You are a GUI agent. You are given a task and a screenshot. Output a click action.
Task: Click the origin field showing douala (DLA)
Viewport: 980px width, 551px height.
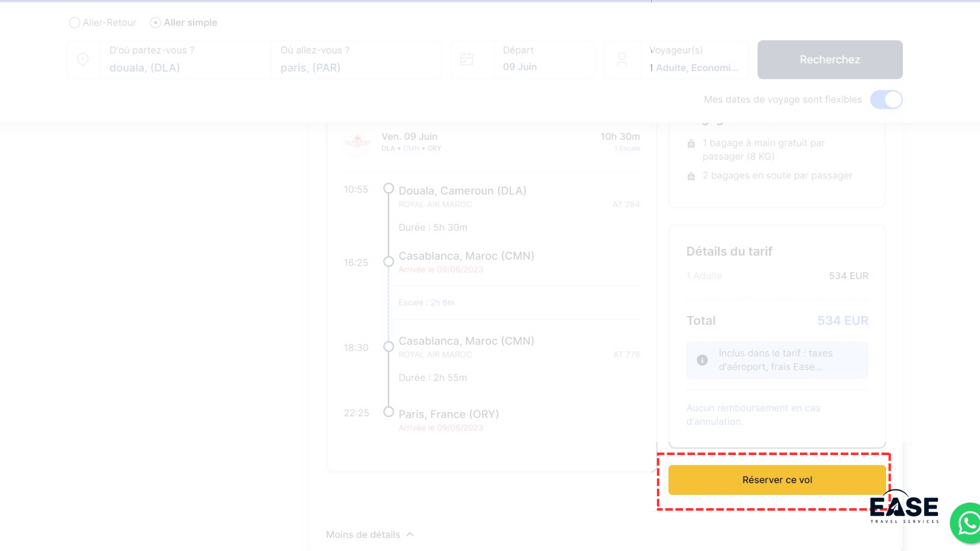[x=185, y=60]
